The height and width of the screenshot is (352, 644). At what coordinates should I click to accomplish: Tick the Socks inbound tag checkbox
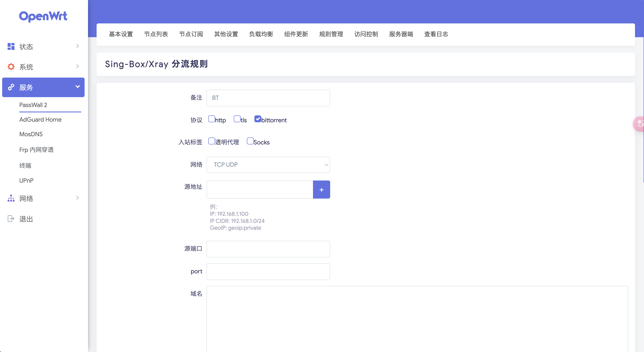[x=250, y=141]
